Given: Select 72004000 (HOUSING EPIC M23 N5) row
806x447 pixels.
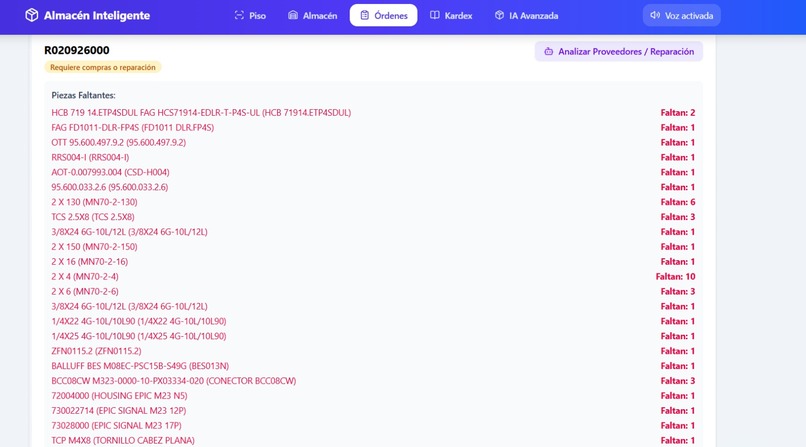Looking at the screenshot, I should click(x=373, y=396).
